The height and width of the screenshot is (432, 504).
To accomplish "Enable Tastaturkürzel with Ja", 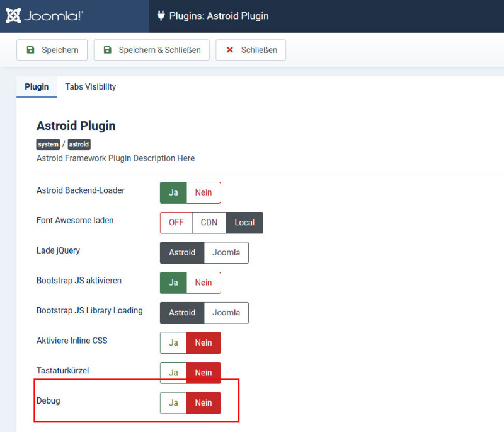I will 173,373.
